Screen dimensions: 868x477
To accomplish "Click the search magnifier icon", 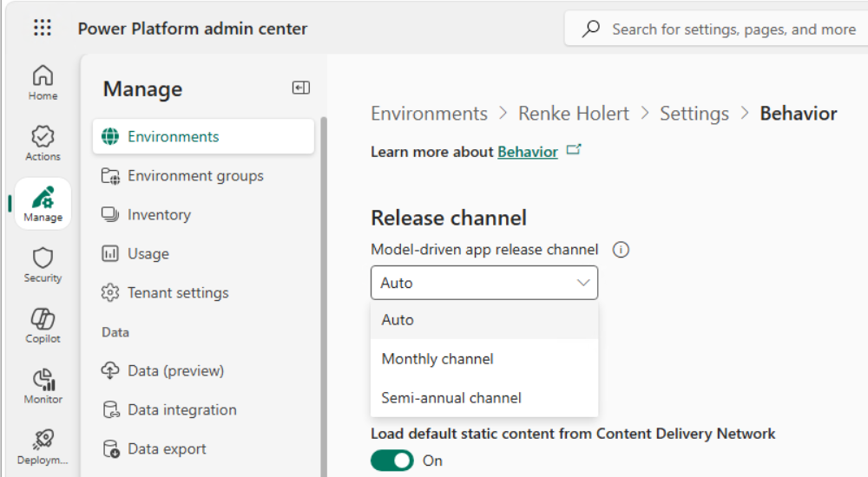I will pos(590,29).
